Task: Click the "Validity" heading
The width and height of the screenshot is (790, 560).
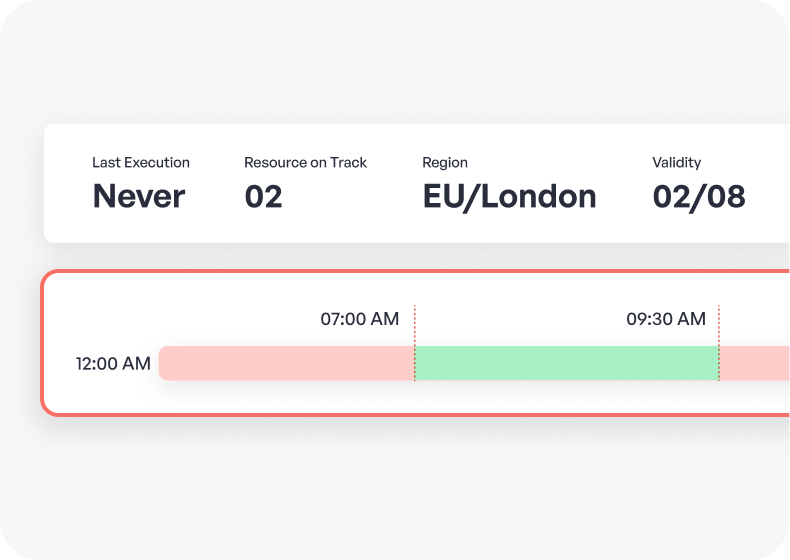Action: 676,162
